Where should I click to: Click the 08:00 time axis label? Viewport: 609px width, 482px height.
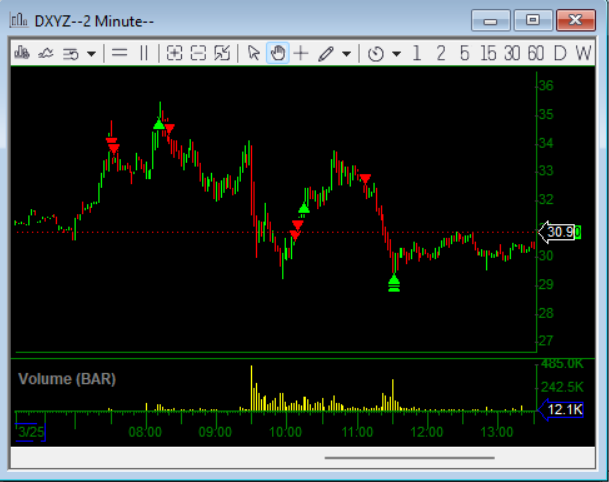(x=145, y=432)
